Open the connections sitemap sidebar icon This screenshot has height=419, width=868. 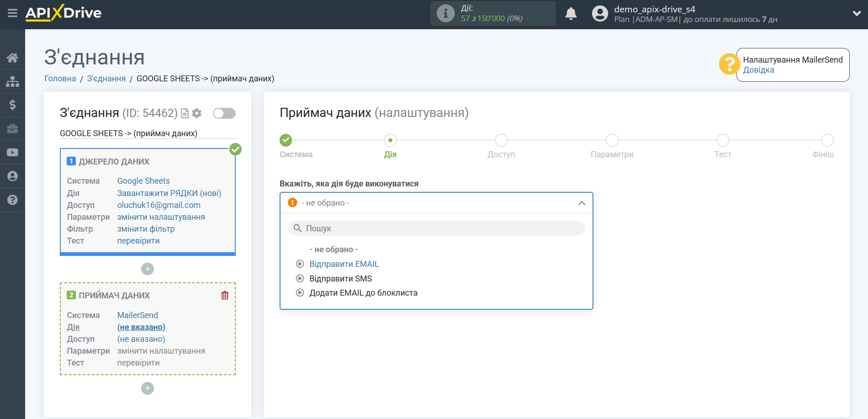[x=12, y=81]
